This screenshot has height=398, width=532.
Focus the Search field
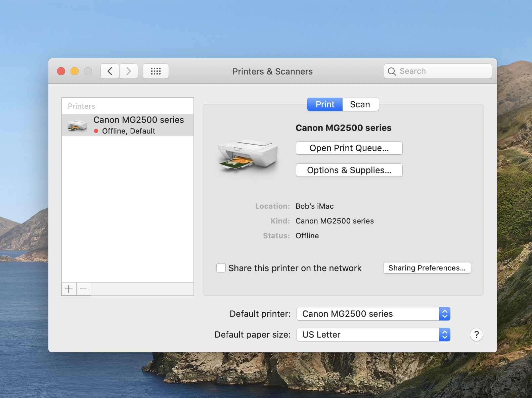coord(438,71)
